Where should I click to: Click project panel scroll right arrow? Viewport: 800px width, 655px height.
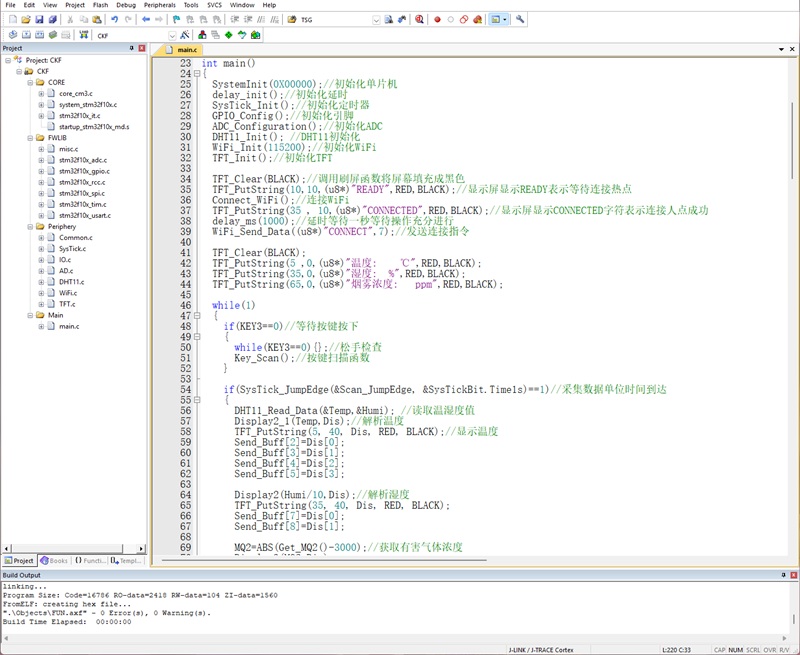pyautogui.click(x=141, y=548)
